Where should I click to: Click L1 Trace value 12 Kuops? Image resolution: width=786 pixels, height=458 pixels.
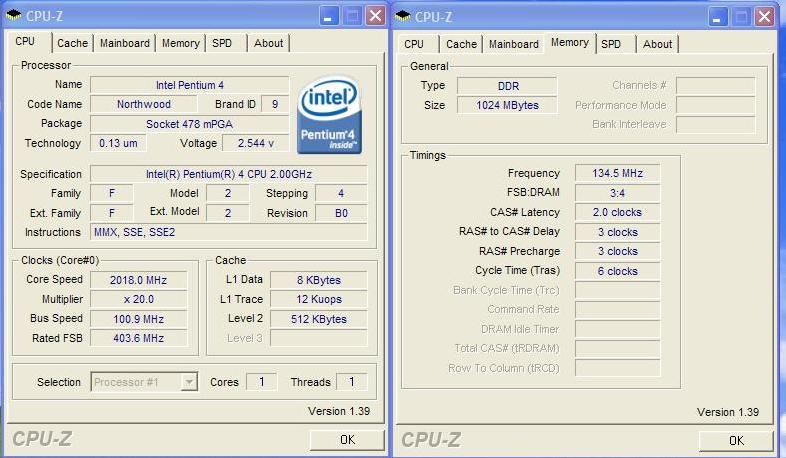[x=318, y=299]
